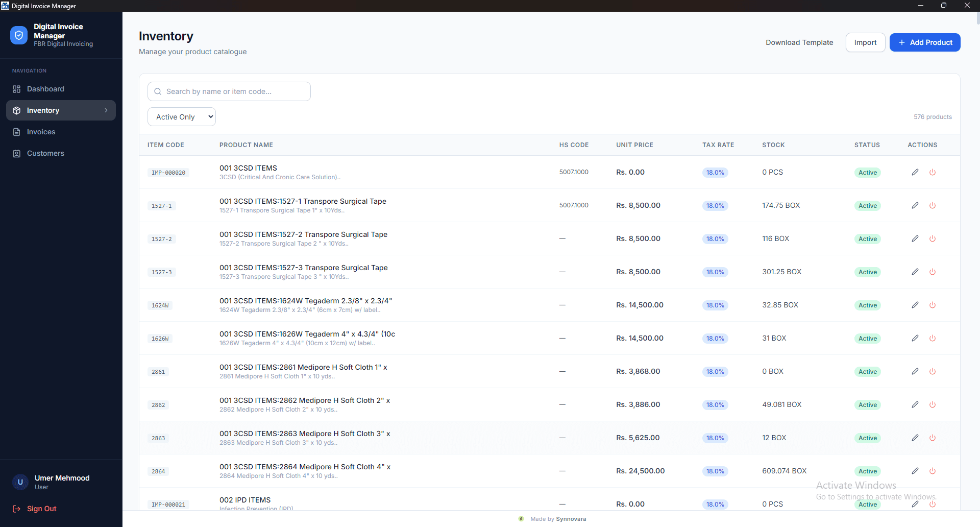Deactivate item 2862 with power icon
980x527 pixels.
(933, 404)
